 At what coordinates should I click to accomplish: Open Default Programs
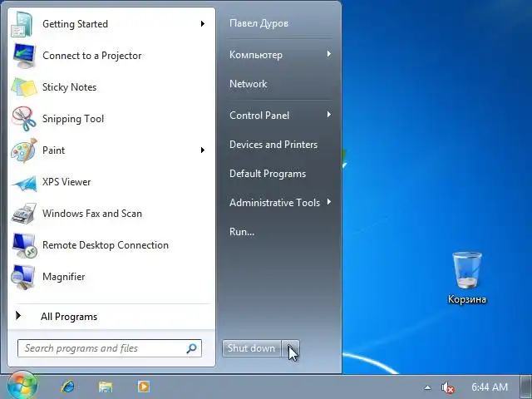tap(268, 174)
